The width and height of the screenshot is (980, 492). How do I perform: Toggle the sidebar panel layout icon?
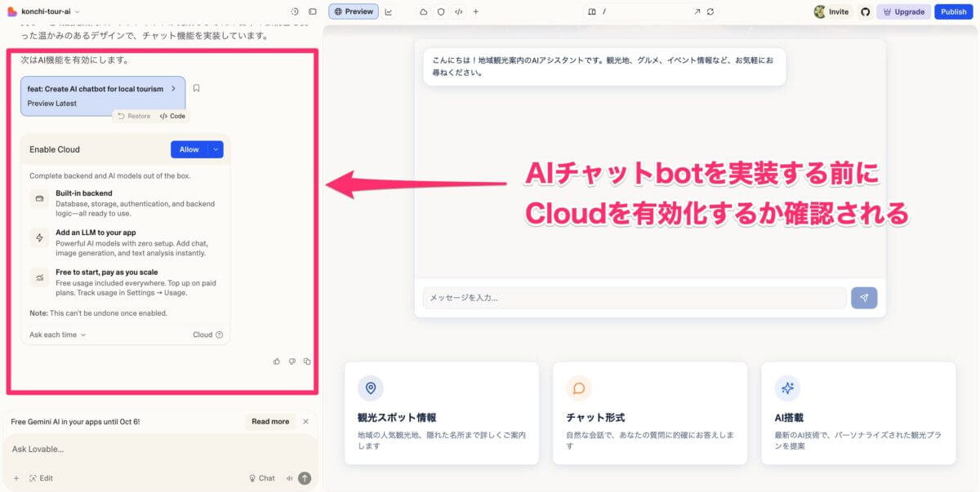pyautogui.click(x=312, y=12)
